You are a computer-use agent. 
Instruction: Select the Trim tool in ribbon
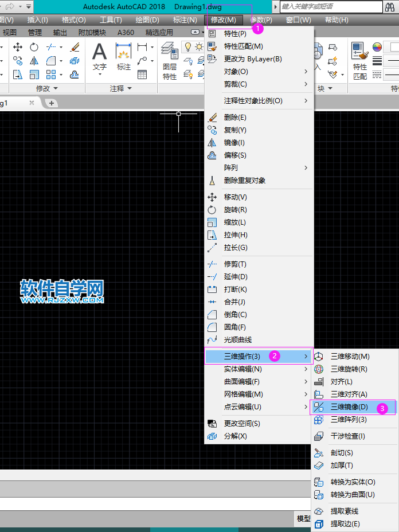(x=51, y=47)
